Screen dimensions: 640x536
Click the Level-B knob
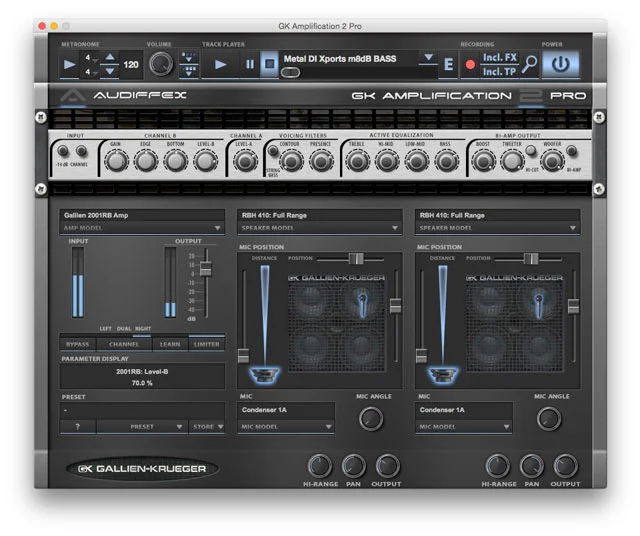205,161
